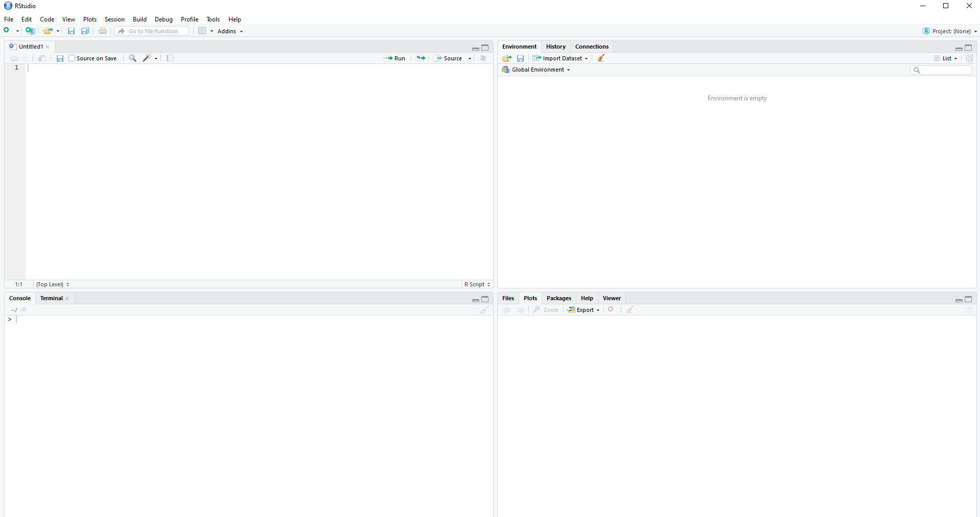
Task: Open the Profile menu
Action: tap(190, 19)
